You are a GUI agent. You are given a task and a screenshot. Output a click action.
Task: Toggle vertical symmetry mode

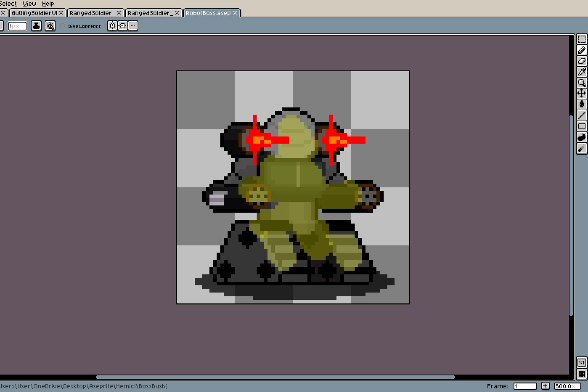coord(112,26)
